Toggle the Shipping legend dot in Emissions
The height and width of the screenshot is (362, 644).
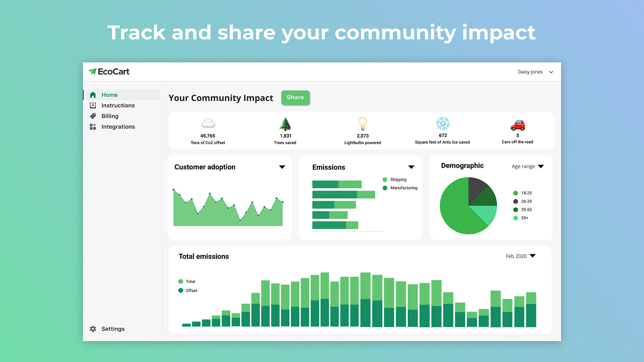(x=385, y=180)
